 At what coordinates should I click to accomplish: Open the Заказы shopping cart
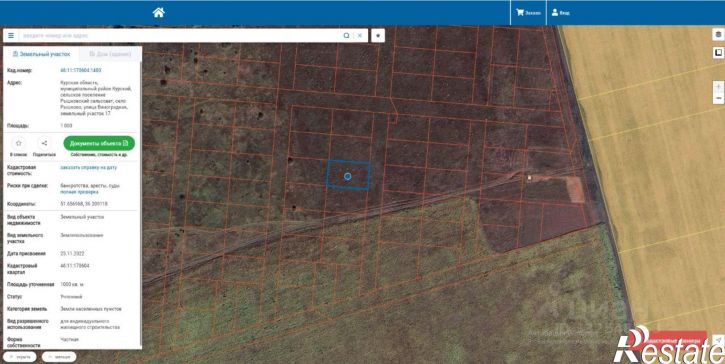(x=528, y=13)
